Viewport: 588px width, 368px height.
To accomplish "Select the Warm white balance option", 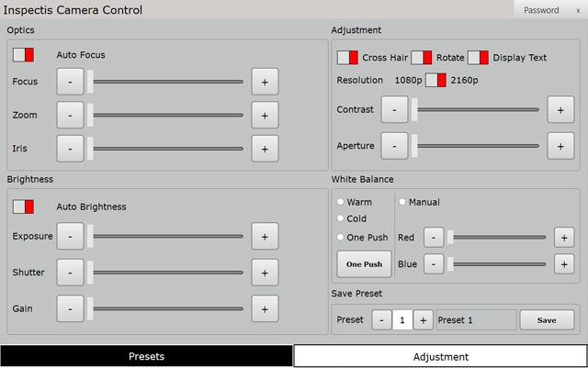I will (x=342, y=202).
